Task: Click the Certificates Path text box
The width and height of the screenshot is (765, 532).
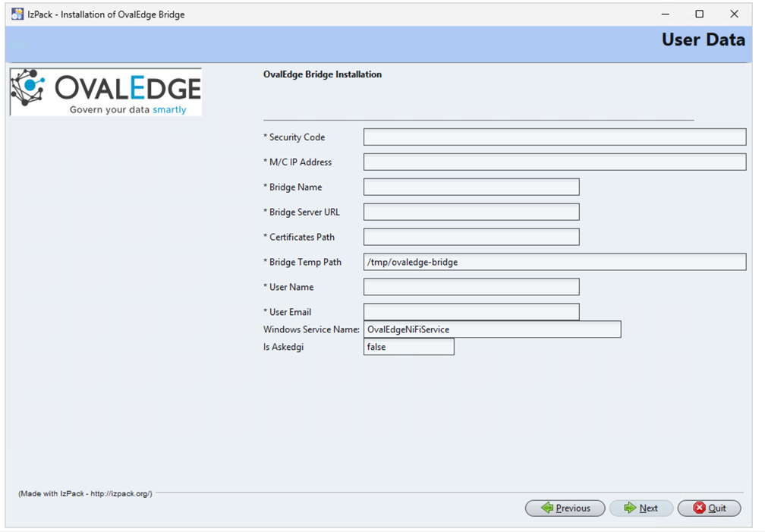Action: coord(471,237)
